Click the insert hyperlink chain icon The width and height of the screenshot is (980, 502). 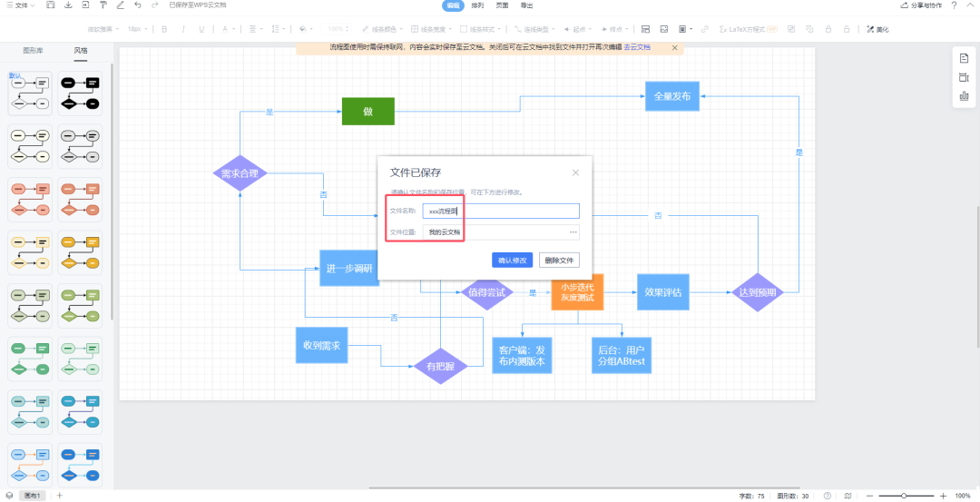(x=705, y=29)
